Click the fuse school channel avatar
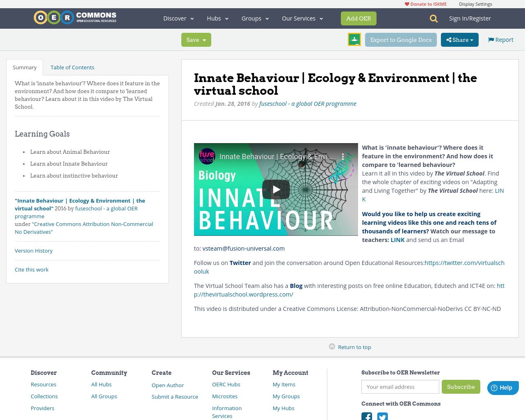Screen dimensions: 525x420 pos(207,156)
